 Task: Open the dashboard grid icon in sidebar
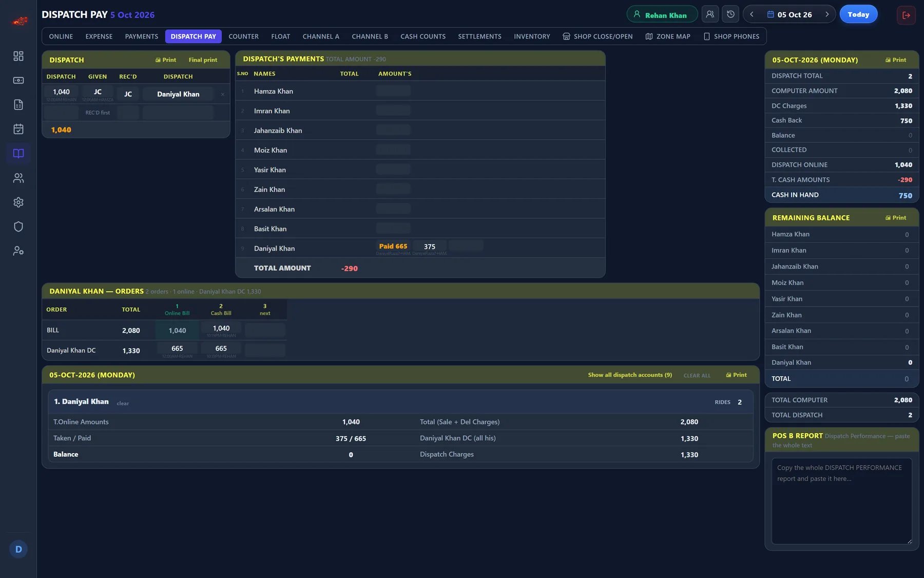click(18, 56)
